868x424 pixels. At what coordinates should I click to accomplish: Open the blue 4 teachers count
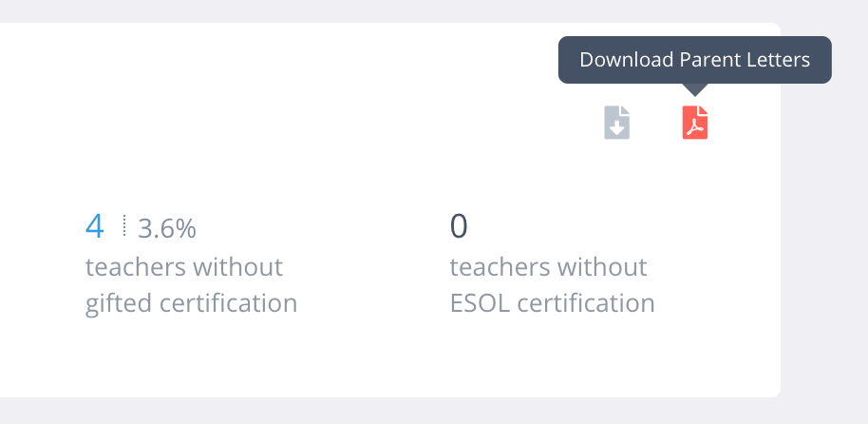(94, 227)
